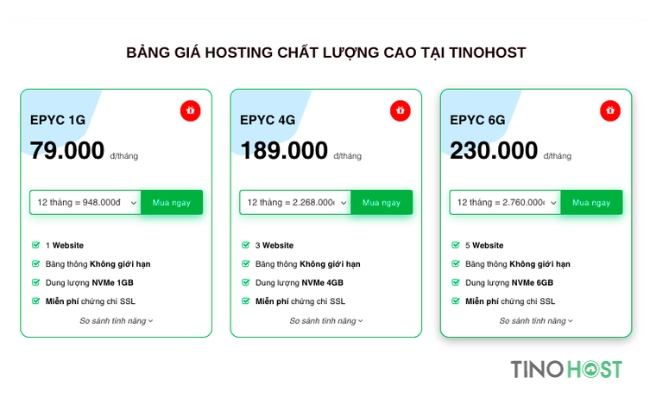Image resolution: width=650 pixels, height=400 pixels.
Task: Expand So sánh tính năng under EPYC 4G
Action: pos(326,321)
